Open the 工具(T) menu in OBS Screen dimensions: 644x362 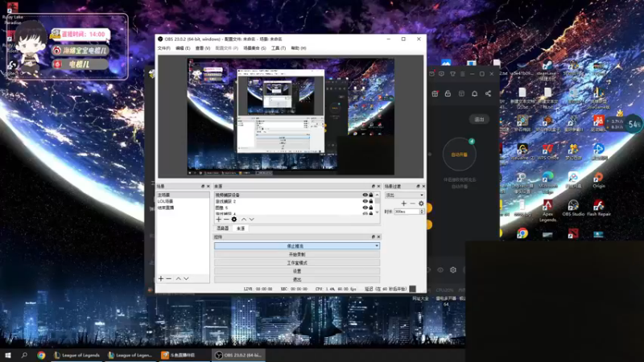point(279,48)
